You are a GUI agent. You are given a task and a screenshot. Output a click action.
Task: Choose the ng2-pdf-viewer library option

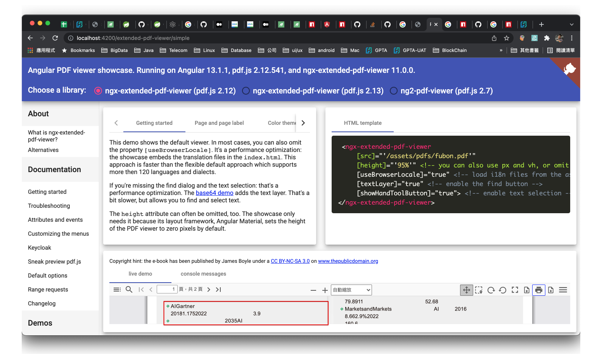click(394, 90)
